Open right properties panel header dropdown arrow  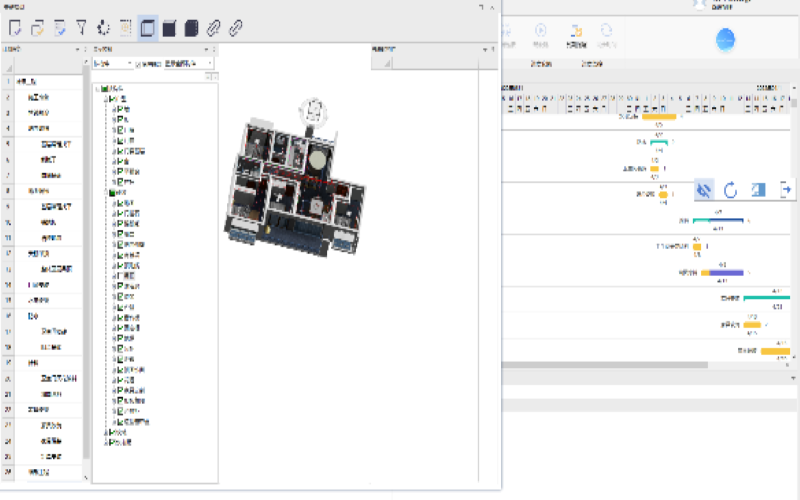click(485, 49)
